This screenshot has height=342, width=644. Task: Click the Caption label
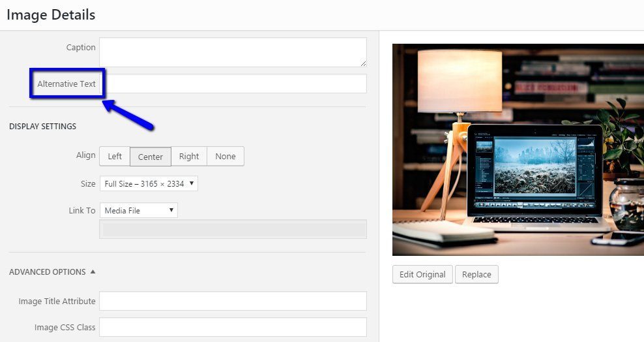(x=81, y=47)
